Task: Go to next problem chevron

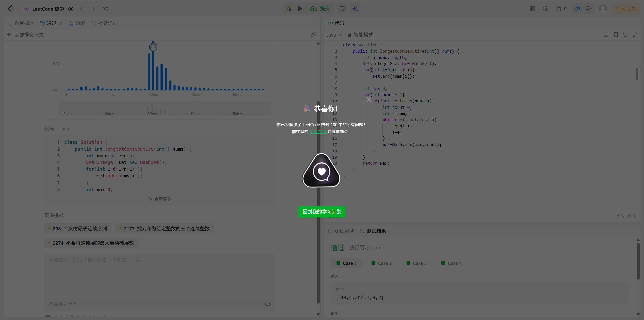Action: coord(94,9)
